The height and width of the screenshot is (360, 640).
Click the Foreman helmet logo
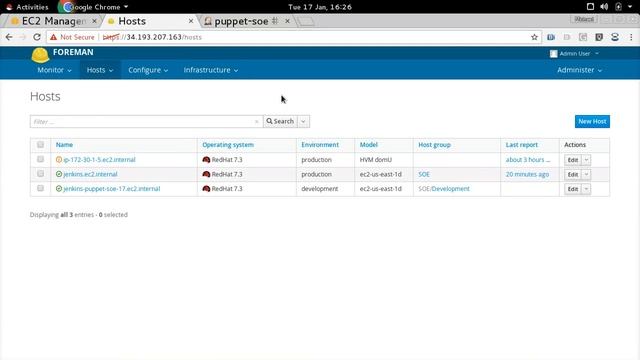(x=40, y=55)
